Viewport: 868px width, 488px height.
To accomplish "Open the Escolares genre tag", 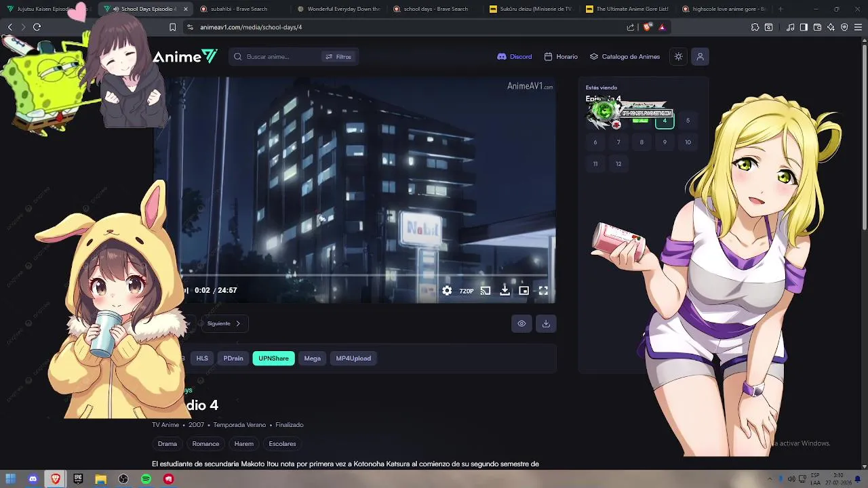I will tap(282, 444).
